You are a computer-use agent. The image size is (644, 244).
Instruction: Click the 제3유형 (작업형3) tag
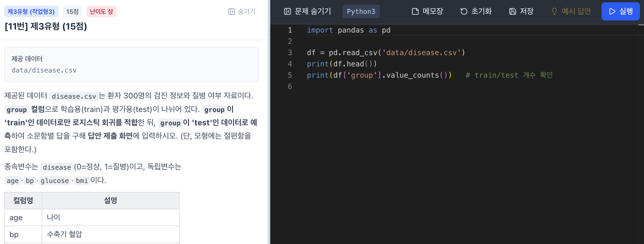click(x=31, y=12)
